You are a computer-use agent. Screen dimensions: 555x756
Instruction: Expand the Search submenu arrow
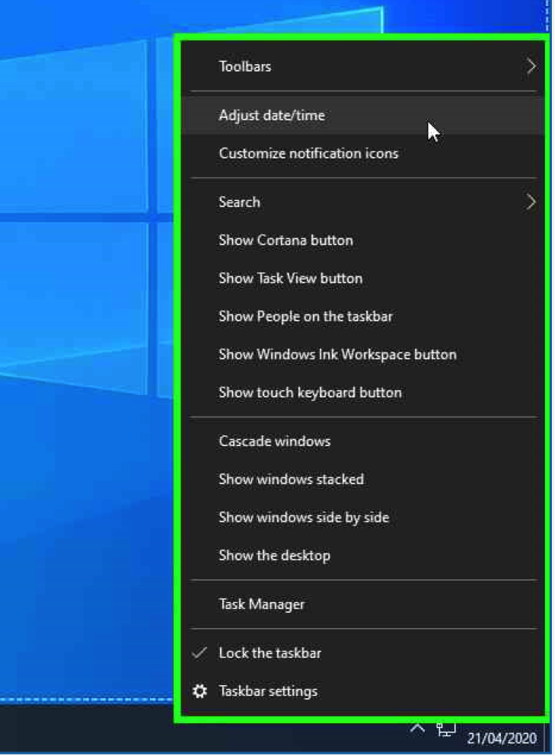(531, 203)
